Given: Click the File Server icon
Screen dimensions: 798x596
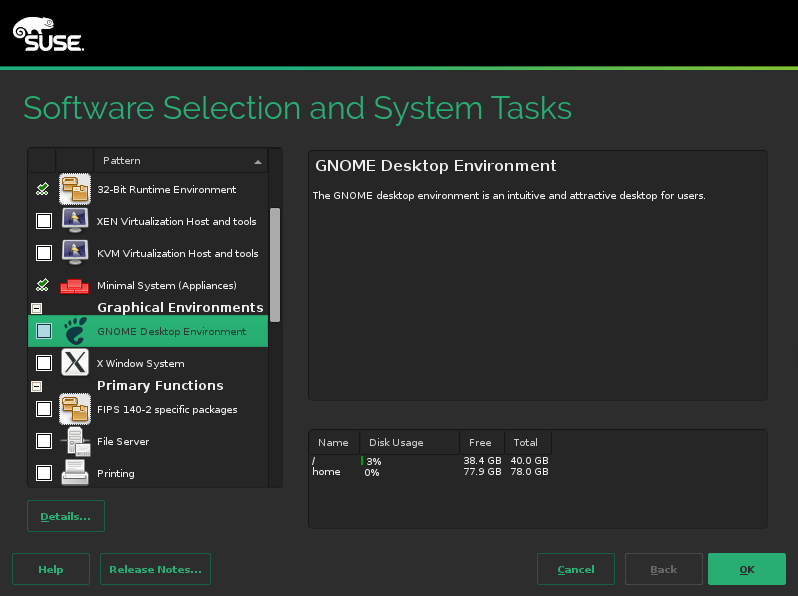Looking at the screenshot, I should pos(75,441).
